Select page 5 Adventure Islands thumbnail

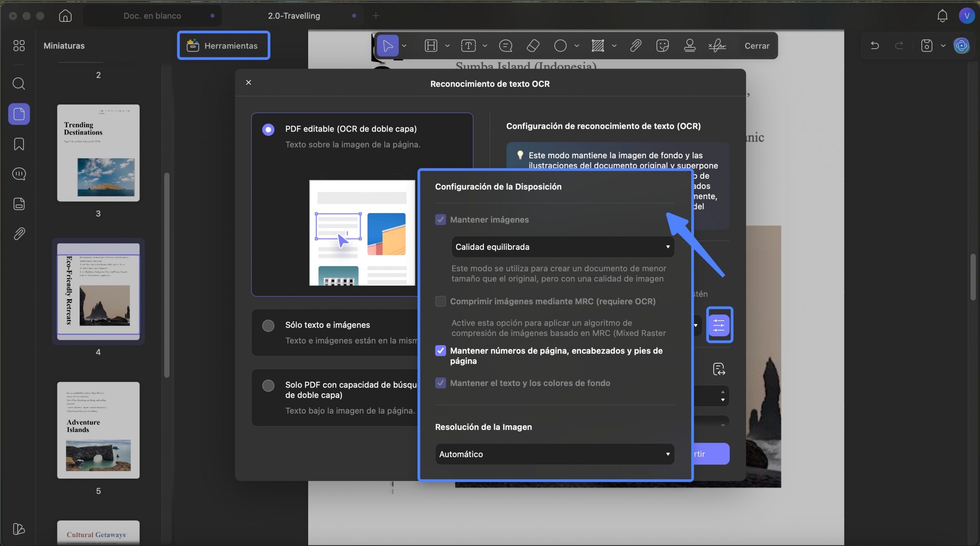pos(98,430)
